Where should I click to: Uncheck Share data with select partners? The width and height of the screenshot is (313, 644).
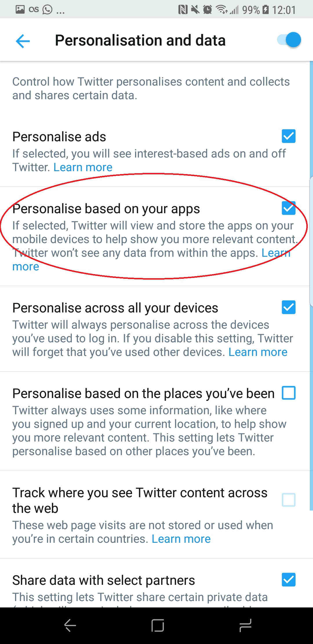pyautogui.click(x=289, y=580)
